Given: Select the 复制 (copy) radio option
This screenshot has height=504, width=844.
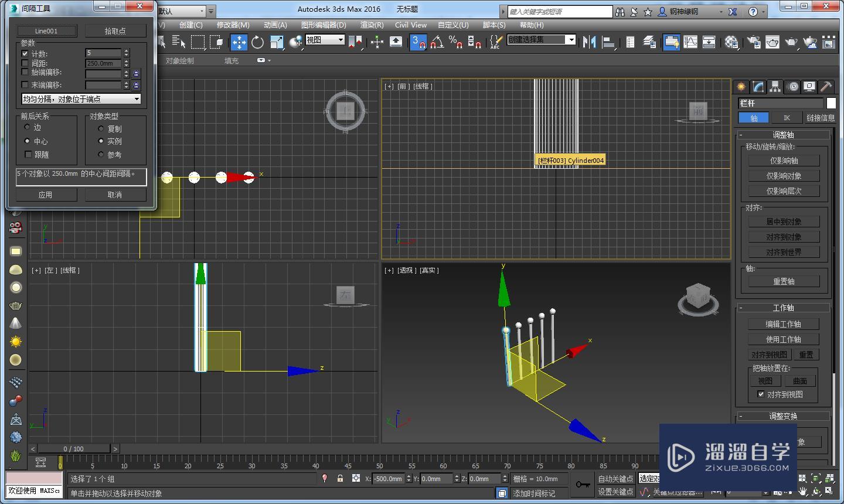Looking at the screenshot, I should [x=101, y=128].
